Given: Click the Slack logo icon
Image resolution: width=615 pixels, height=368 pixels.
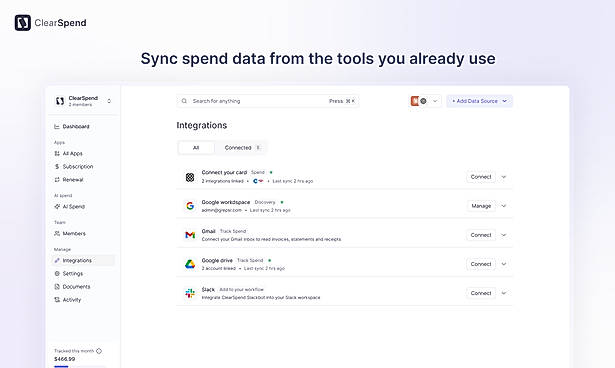Looking at the screenshot, I should coord(190,293).
